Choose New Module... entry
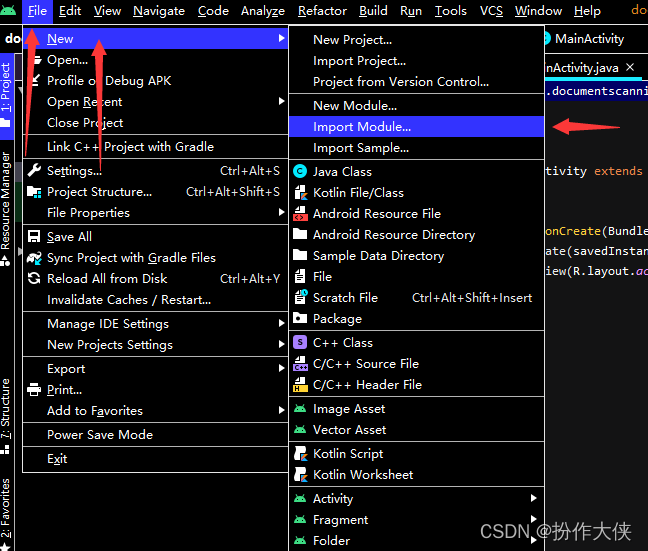Image resolution: width=648 pixels, height=551 pixels. [x=416, y=106]
